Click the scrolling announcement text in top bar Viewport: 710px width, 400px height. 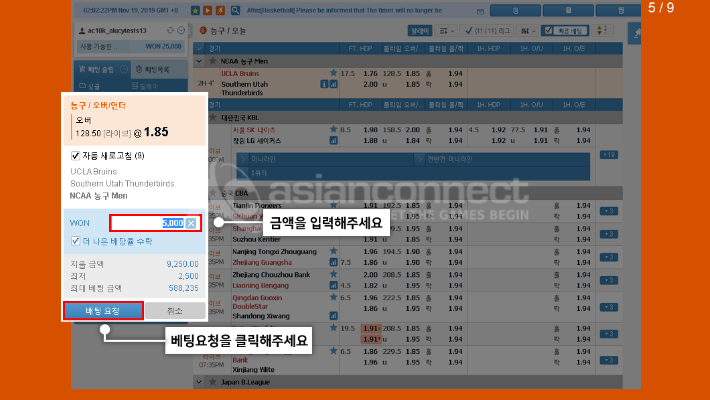[344, 10]
